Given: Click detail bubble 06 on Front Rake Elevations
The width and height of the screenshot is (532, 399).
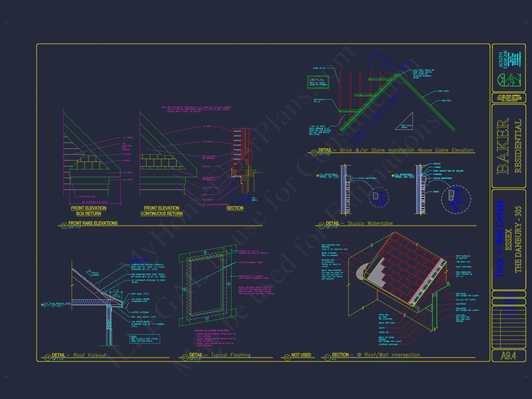Looking at the screenshot, I should point(64,225).
